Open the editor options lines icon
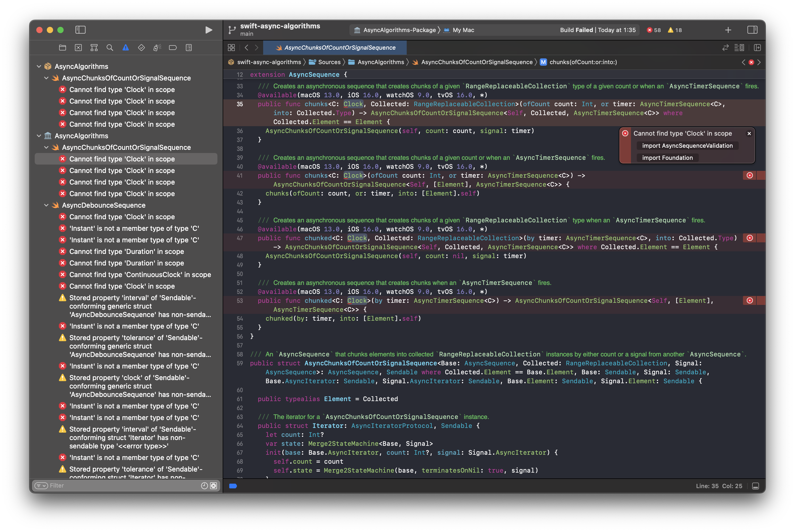 point(739,48)
